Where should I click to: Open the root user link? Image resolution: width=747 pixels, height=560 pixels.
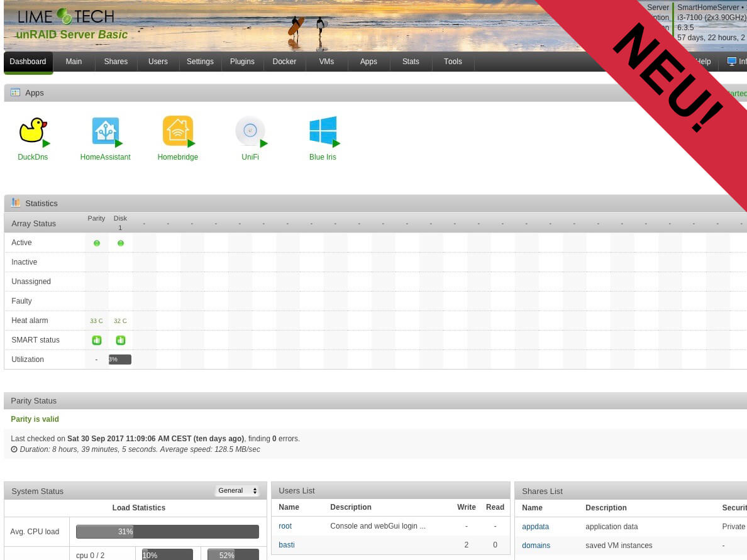[x=285, y=525]
